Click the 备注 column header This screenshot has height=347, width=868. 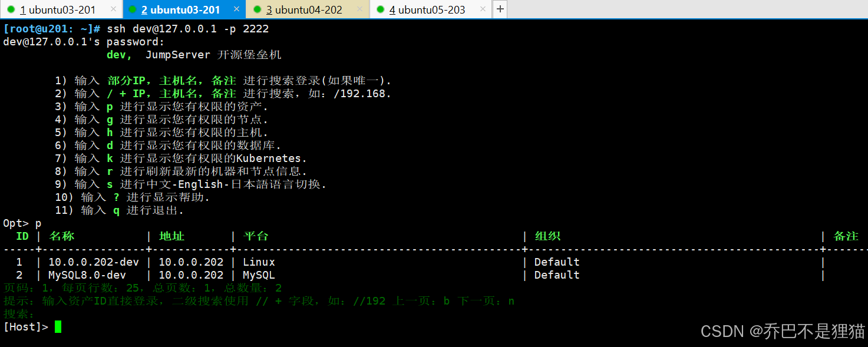point(846,236)
